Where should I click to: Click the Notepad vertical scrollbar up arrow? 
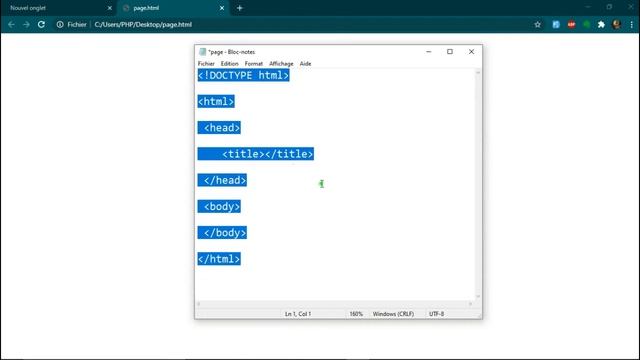(x=478, y=72)
